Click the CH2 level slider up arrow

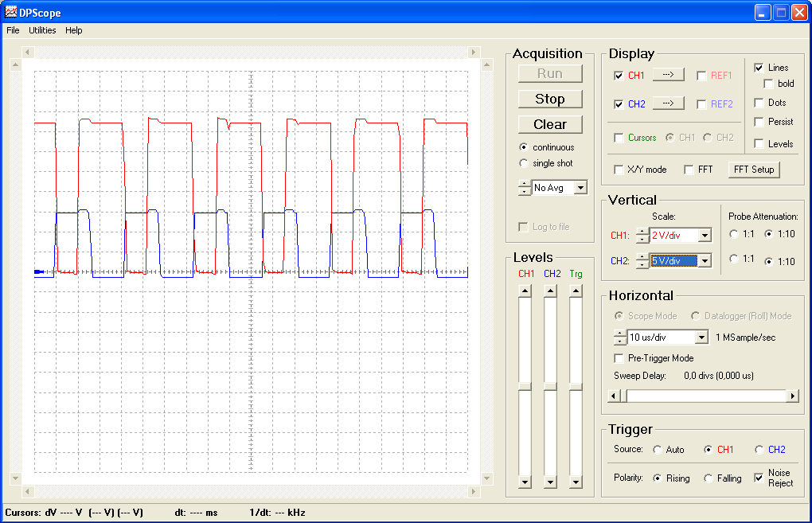[550, 291]
